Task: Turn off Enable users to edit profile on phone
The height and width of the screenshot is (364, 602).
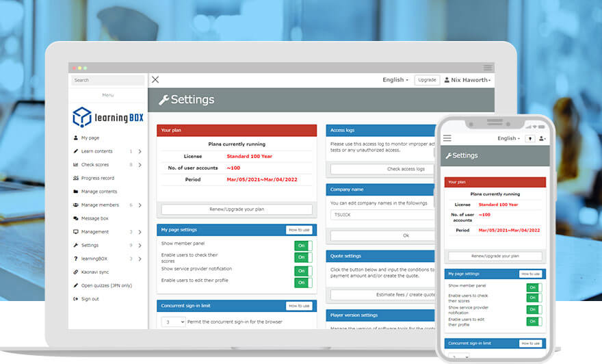Action: (534, 322)
